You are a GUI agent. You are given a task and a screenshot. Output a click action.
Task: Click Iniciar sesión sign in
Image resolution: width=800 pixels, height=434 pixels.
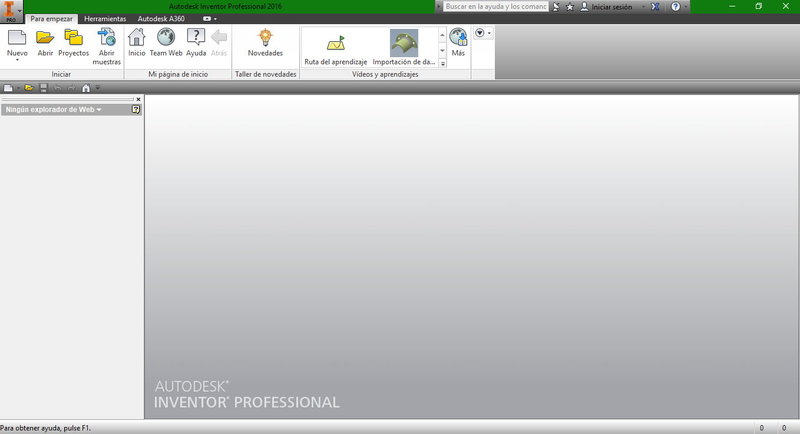[x=606, y=7]
